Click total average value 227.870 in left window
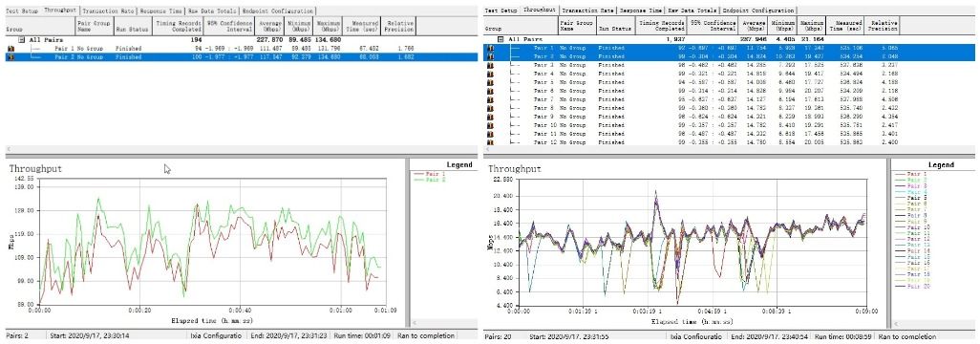The height and width of the screenshot is (344, 980). [269, 39]
